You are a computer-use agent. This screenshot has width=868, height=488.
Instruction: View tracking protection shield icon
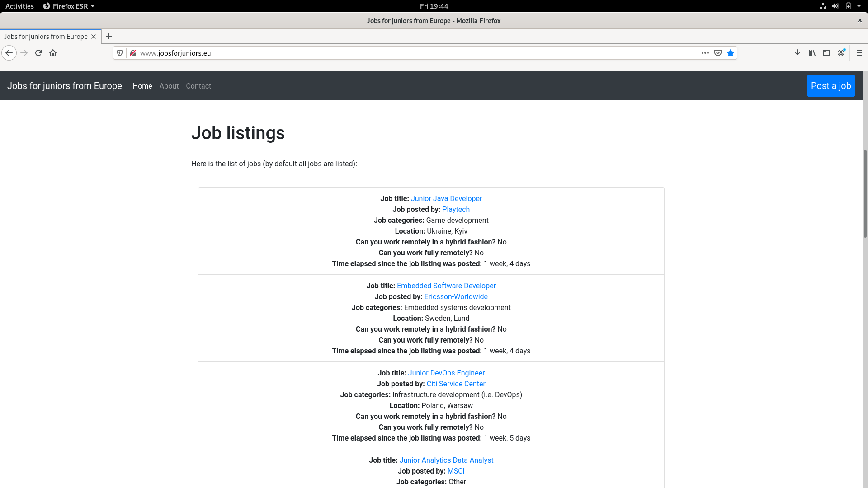tap(120, 53)
